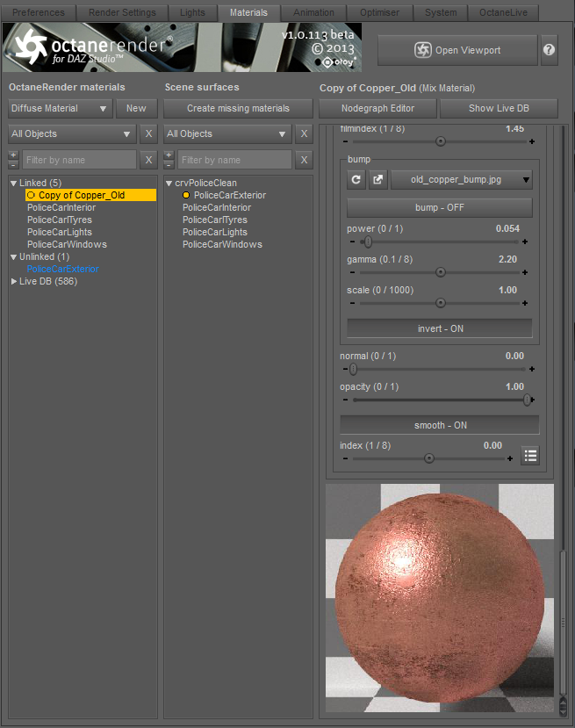Decrease gamma with minus icon
Screen dimensions: 575x728
[352, 272]
